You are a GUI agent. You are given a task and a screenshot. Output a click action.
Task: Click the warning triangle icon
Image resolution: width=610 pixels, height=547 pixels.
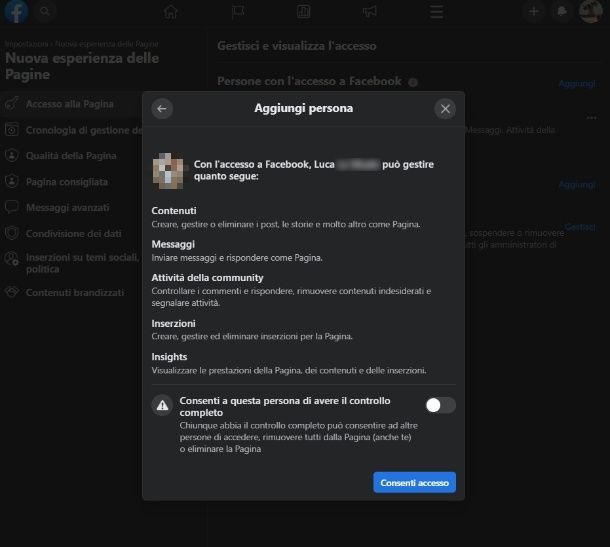pos(162,405)
